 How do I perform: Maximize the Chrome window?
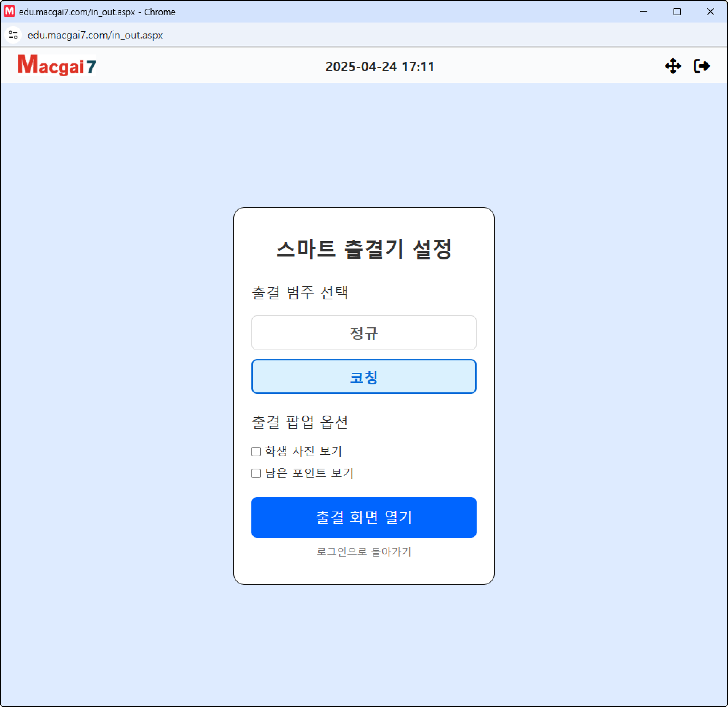pos(677,12)
